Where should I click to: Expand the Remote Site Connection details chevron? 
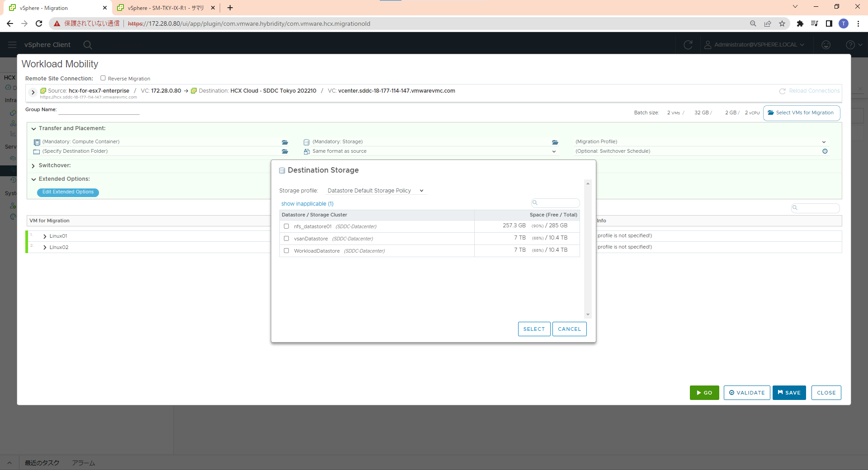(33, 93)
